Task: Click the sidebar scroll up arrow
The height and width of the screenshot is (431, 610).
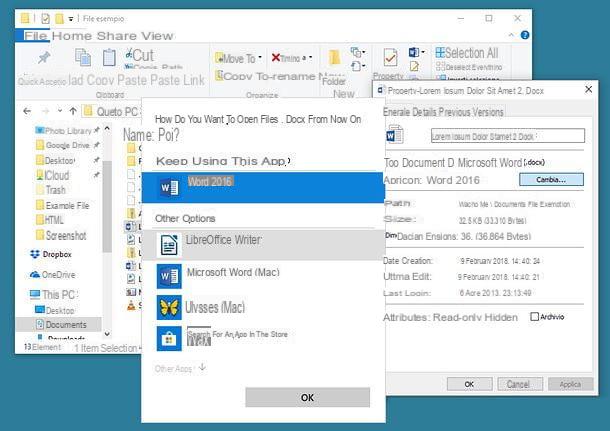Action: pos(107,128)
